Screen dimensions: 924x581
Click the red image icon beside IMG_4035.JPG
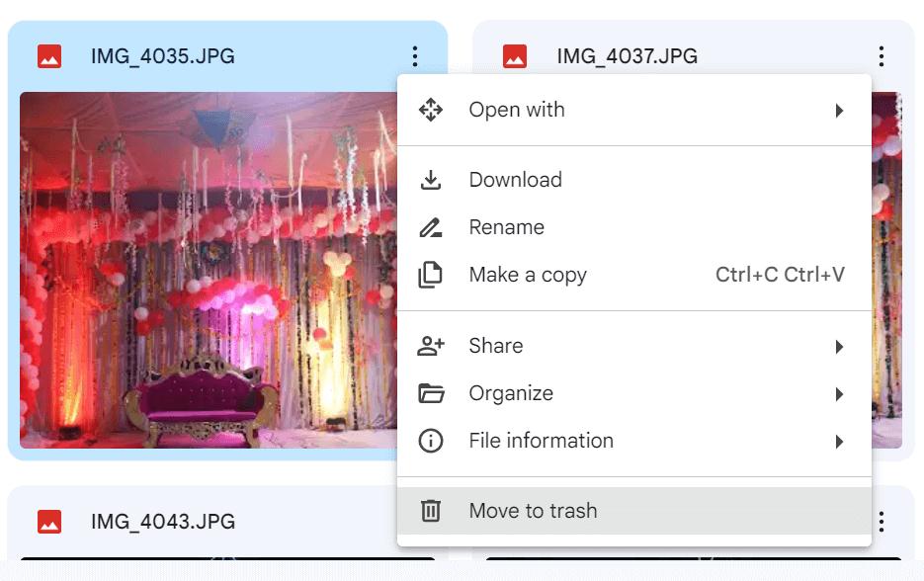(x=49, y=56)
